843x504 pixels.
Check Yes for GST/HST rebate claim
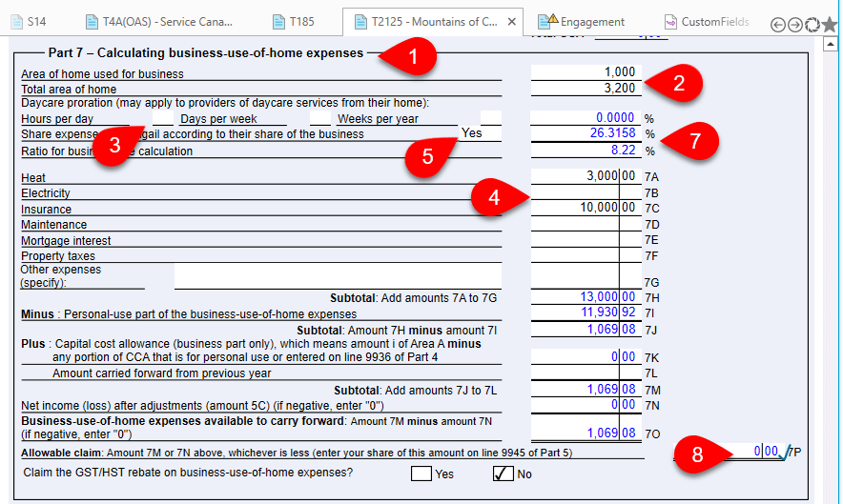coord(421,474)
